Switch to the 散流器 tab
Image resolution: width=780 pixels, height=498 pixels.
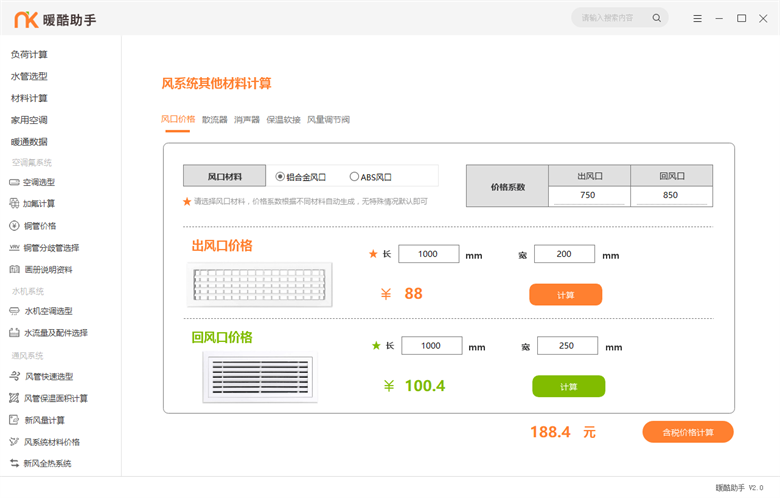click(x=214, y=119)
